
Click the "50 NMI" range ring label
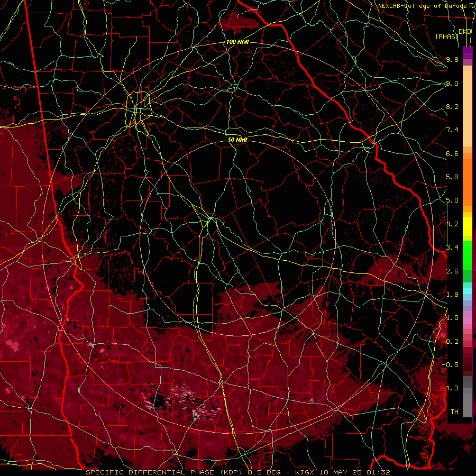(x=237, y=140)
